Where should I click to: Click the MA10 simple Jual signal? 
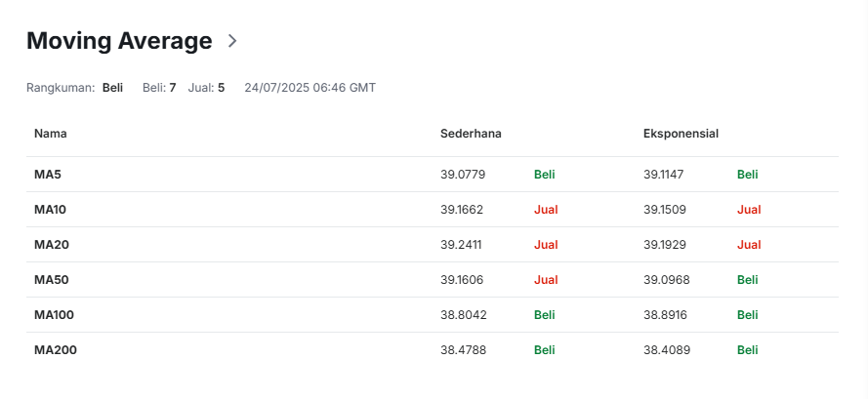(546, 210)
